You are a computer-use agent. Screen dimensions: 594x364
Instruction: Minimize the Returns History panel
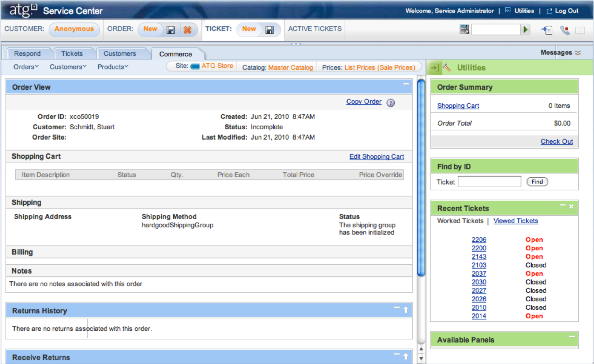[397, 308]
